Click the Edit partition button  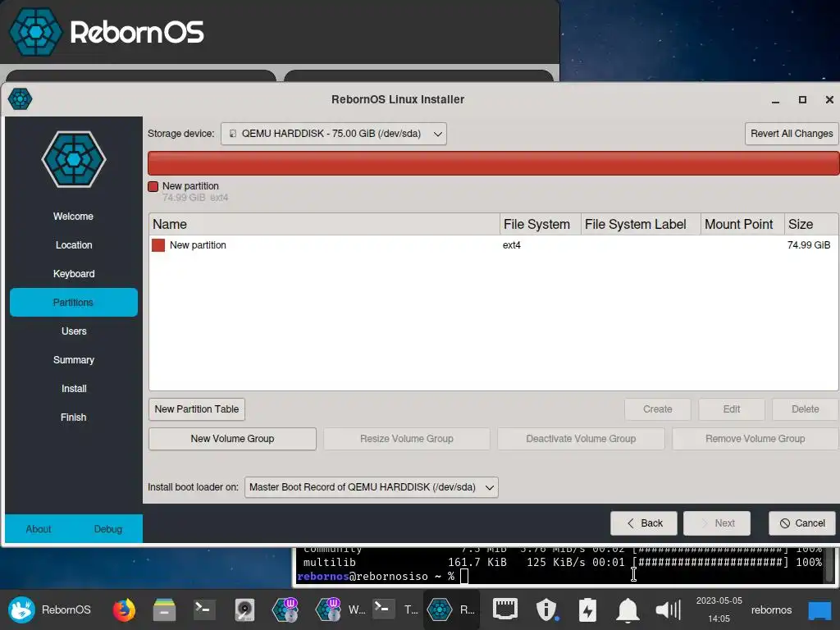[x=731, y=409]
